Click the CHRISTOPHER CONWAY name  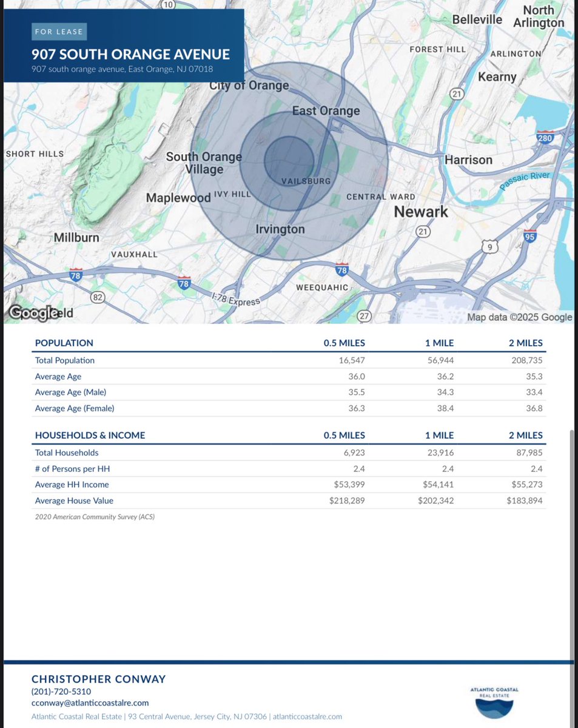(x=99, y=679)
